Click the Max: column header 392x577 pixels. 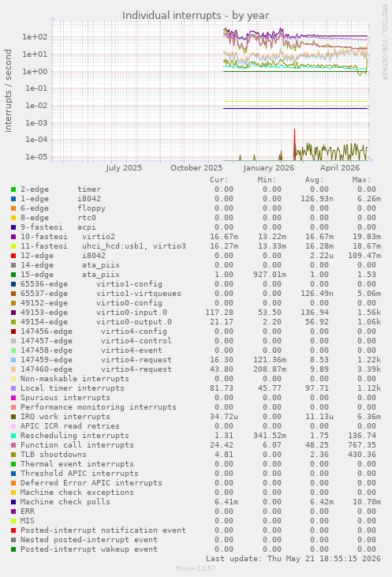coord(361,180)
